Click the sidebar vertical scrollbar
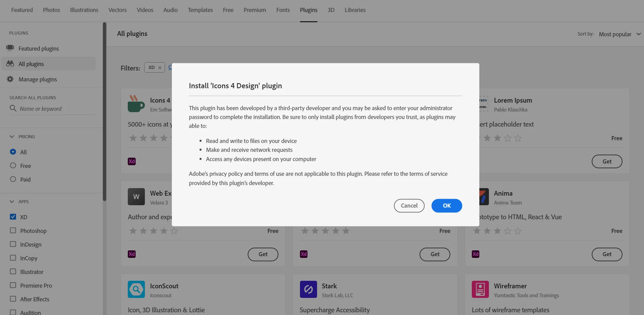The image size is (644, 315). (105, 111)
